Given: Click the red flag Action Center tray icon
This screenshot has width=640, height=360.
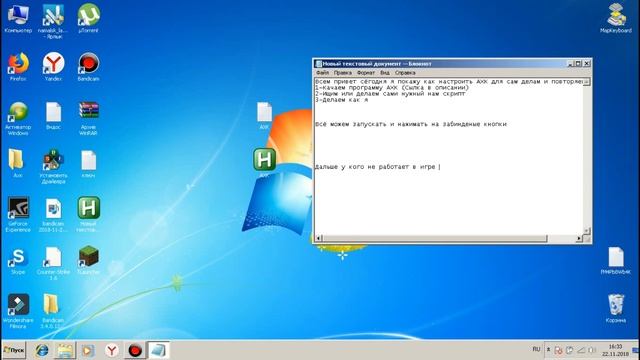Looking at the screenshot, I should click(559, 350).
